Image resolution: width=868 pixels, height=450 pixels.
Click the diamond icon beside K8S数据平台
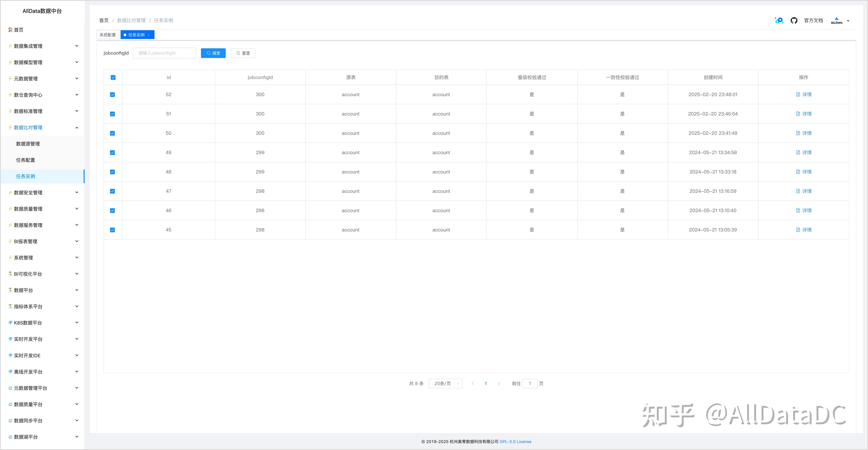coord(10,323)
